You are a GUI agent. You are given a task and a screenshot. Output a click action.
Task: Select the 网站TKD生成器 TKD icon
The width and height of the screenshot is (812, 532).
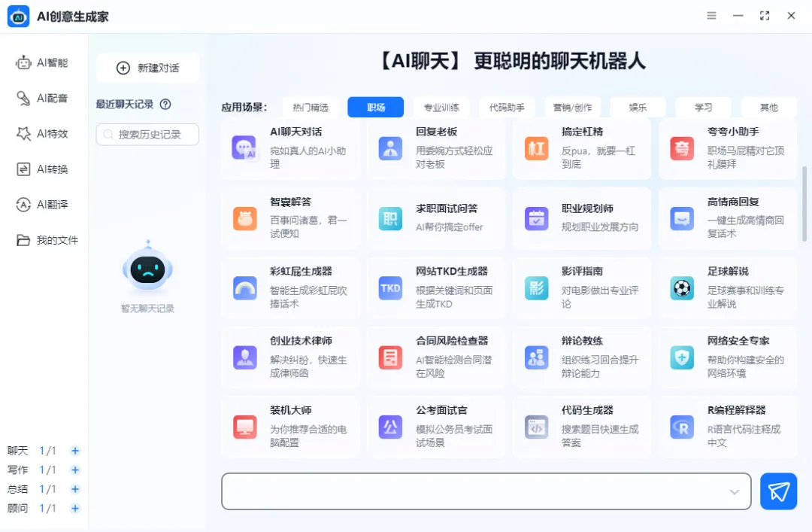tap(389, 287)
